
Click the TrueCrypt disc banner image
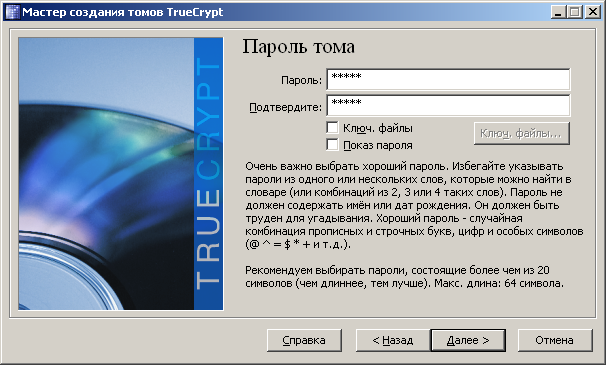(121, 174)
